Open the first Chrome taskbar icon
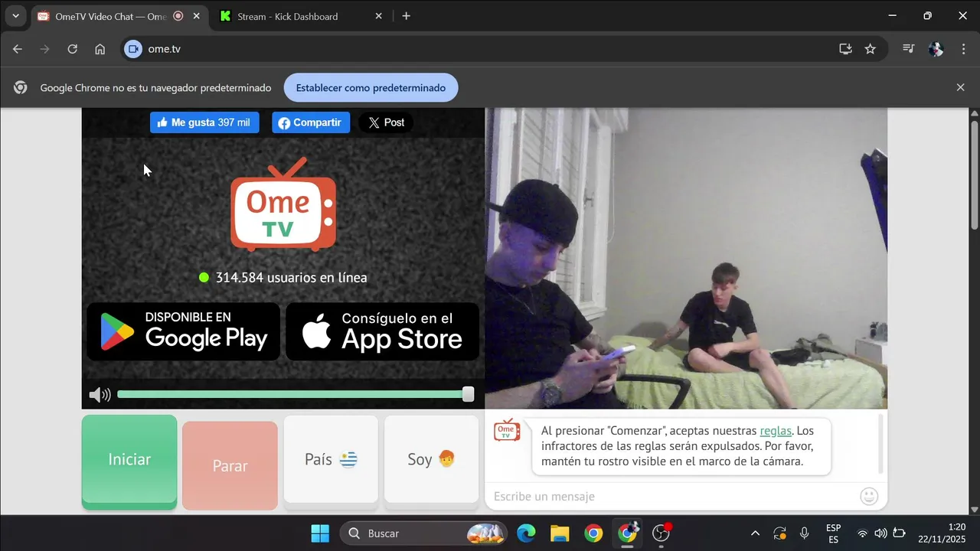 point(593,533)
